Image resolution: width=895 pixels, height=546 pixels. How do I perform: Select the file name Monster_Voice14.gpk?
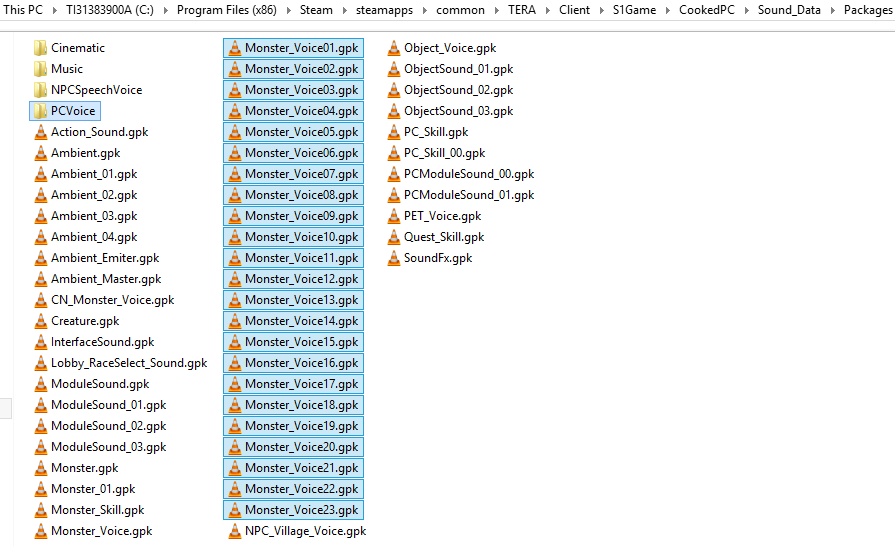click(301, 321)
